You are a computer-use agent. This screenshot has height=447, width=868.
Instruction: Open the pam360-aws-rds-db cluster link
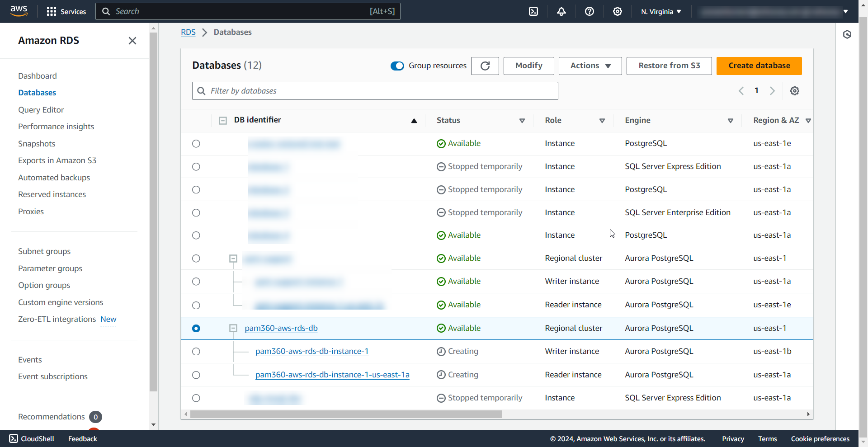281,329
